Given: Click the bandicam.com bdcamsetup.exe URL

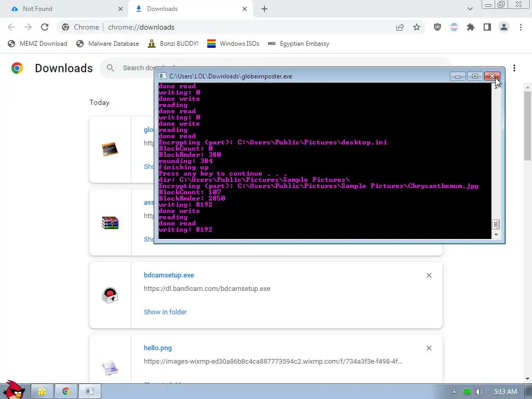Looking at the screenshot, I should [207, 289].
